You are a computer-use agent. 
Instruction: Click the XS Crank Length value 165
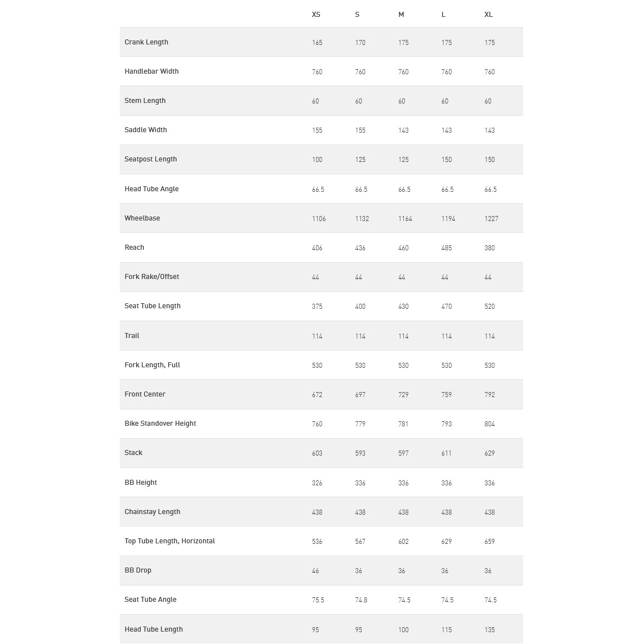point(317,43)
